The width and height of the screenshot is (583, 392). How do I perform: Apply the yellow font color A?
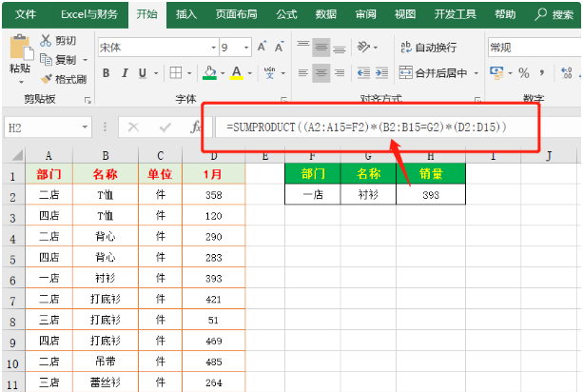(237, 73)
